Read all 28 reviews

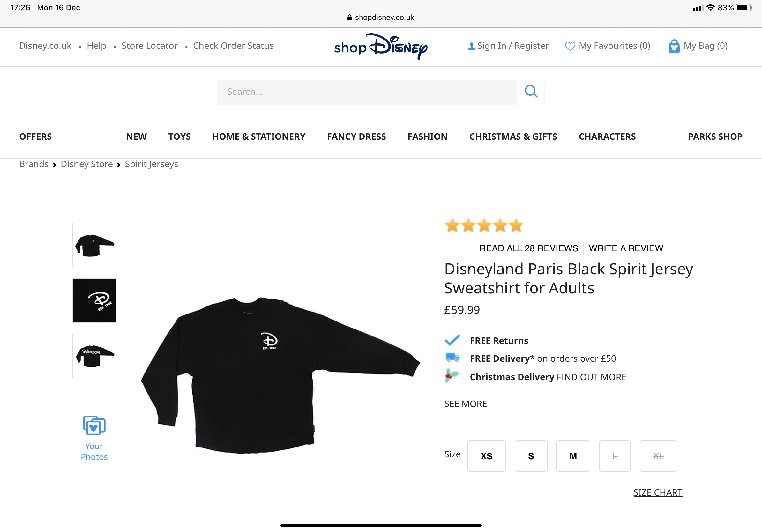[529, 248]
